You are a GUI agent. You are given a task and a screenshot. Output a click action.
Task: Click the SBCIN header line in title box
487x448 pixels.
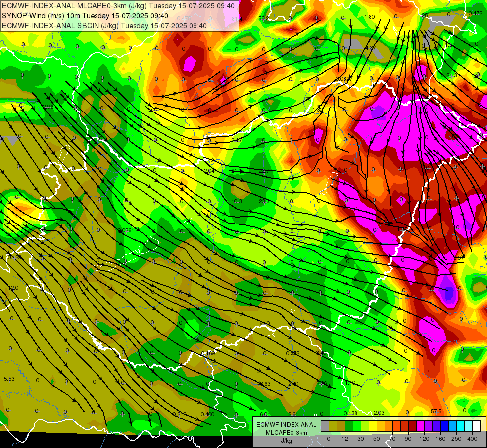point(104,26)
